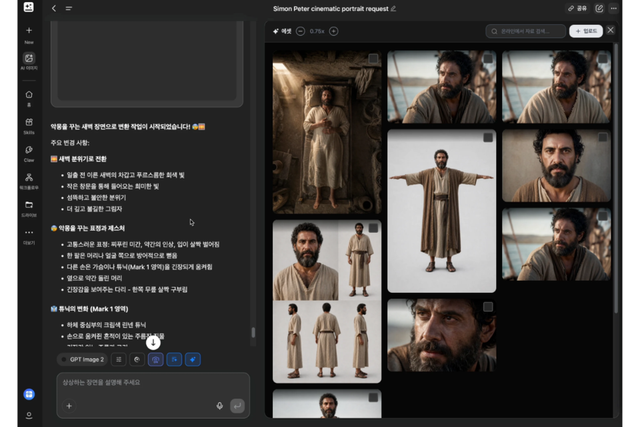Jump to latest message with down-arrow button

pos(153,342)
